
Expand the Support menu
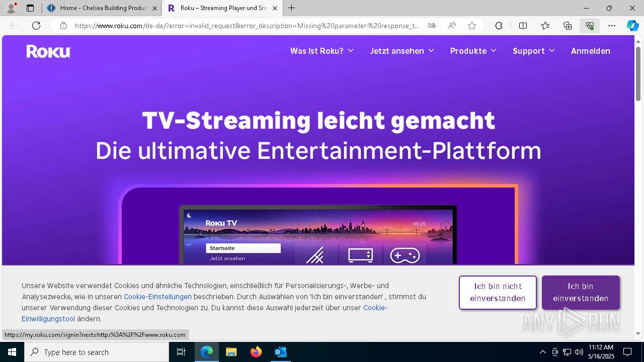pos(534,51)
